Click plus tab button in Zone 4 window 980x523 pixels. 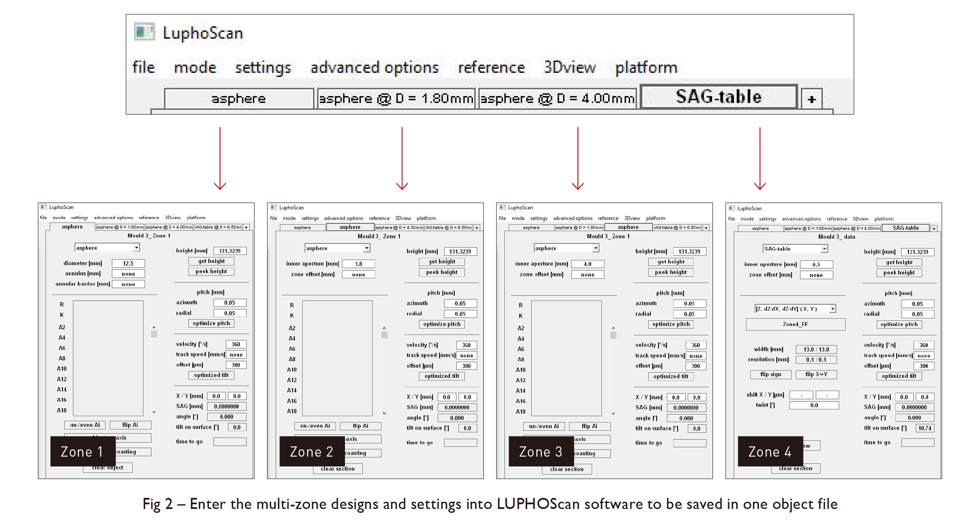(x=934, y=229)
